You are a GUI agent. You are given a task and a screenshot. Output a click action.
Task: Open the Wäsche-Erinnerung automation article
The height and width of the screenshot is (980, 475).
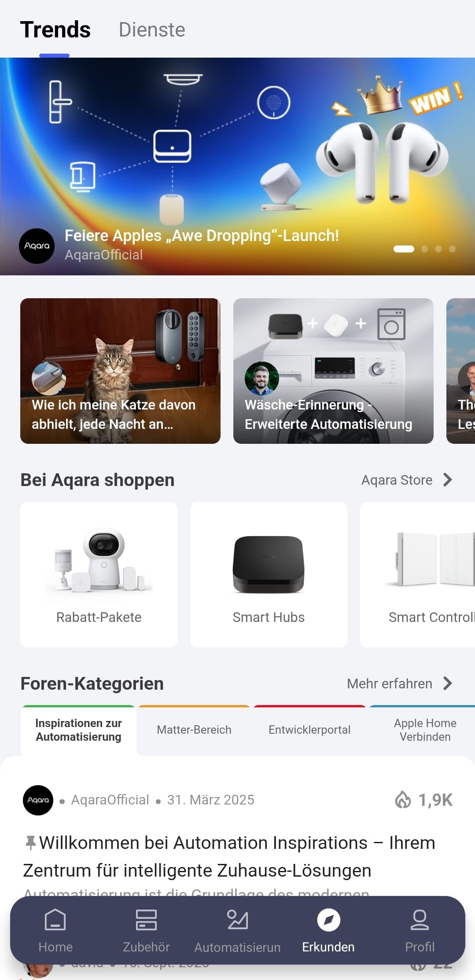[x=333, y=371]
